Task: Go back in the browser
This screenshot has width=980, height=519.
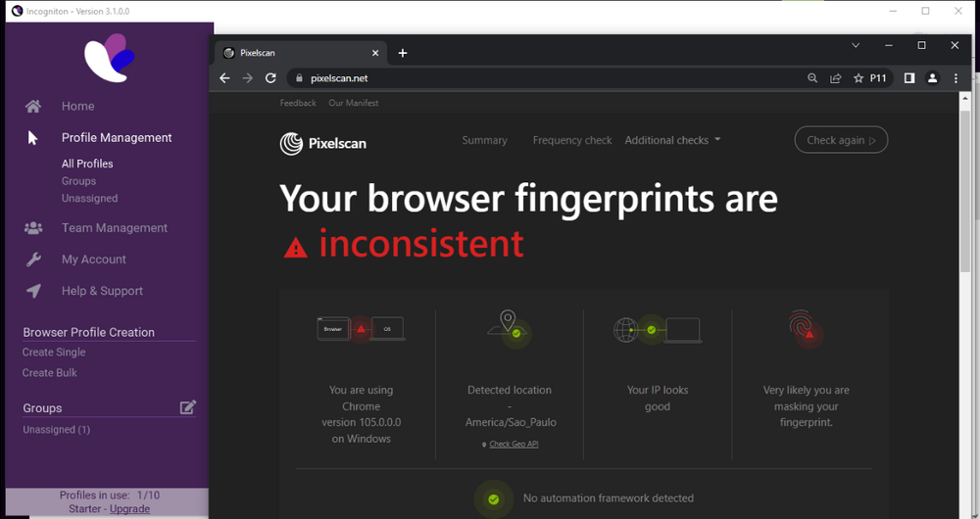Action: tap(224, 78)
